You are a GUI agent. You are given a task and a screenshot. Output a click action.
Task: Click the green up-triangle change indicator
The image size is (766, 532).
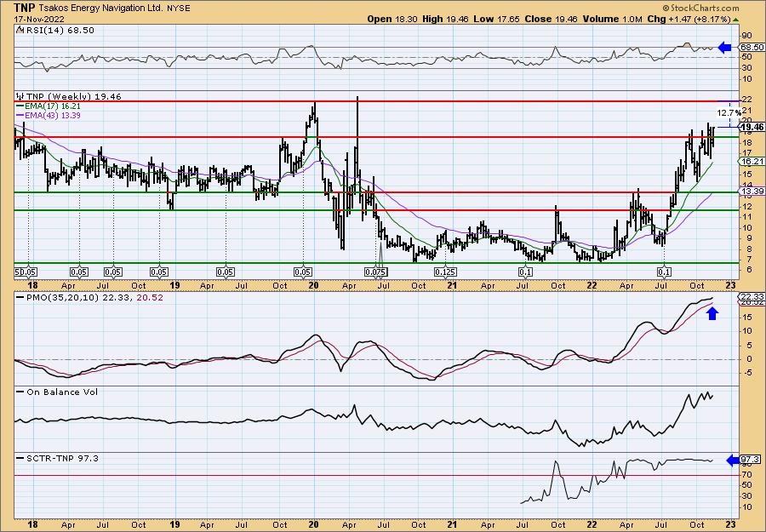[735, 20]
